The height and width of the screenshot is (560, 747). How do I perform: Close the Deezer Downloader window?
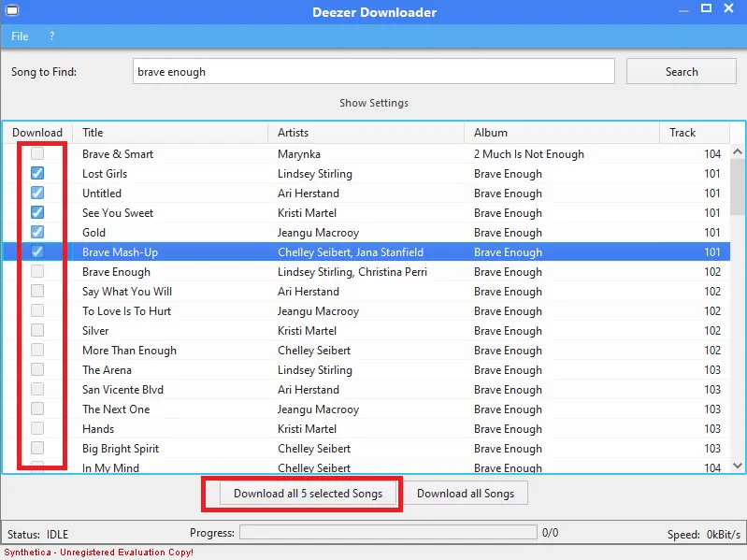pos(728,8)
